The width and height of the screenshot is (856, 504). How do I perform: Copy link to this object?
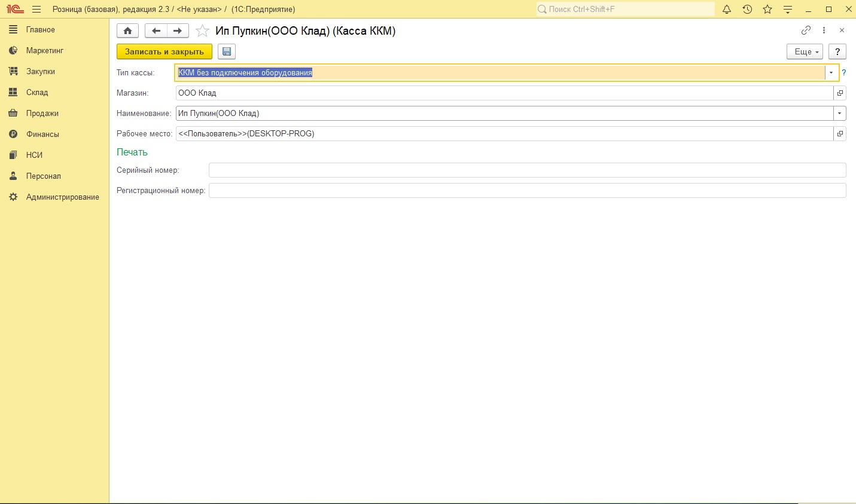[806, 30]
